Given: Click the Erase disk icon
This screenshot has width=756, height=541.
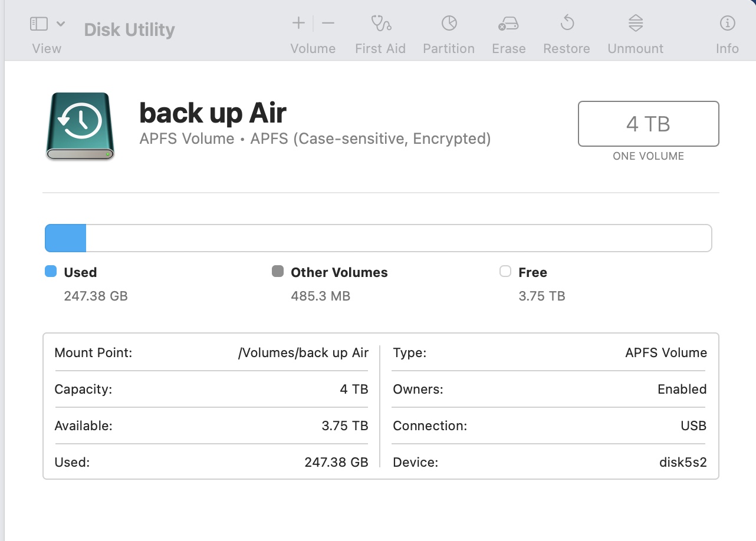Looking at the screenshot, I should tap(508, 24).
